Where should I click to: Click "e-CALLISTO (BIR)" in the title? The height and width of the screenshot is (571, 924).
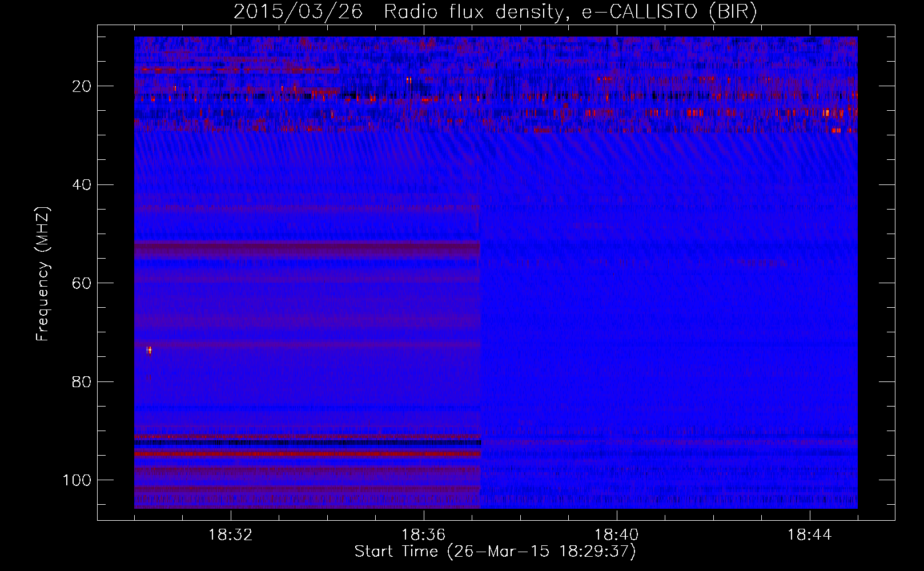click(x=669, y=12)
